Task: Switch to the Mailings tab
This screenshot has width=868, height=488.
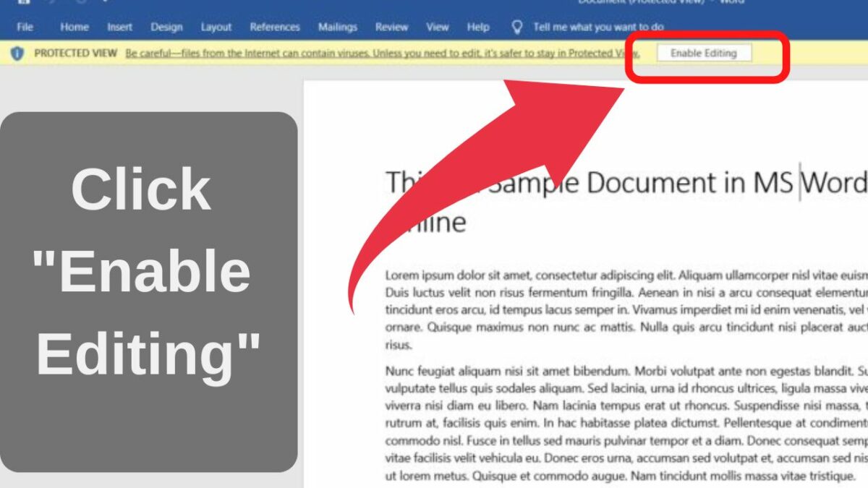Action: (x=338, y=27)
